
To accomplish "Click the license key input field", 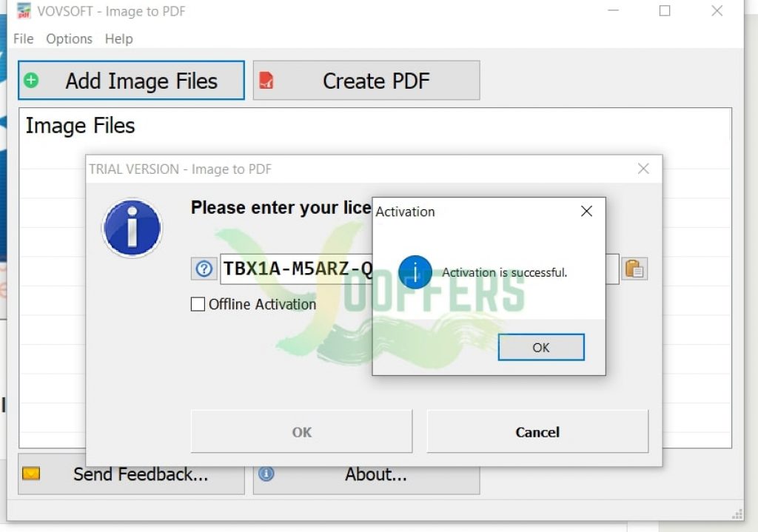I will (419, 269).
